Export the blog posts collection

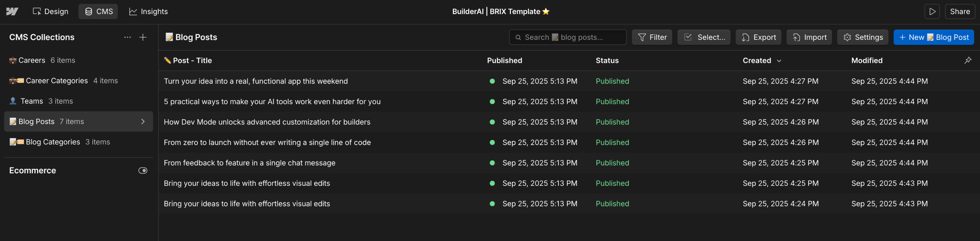coord(758,37)
